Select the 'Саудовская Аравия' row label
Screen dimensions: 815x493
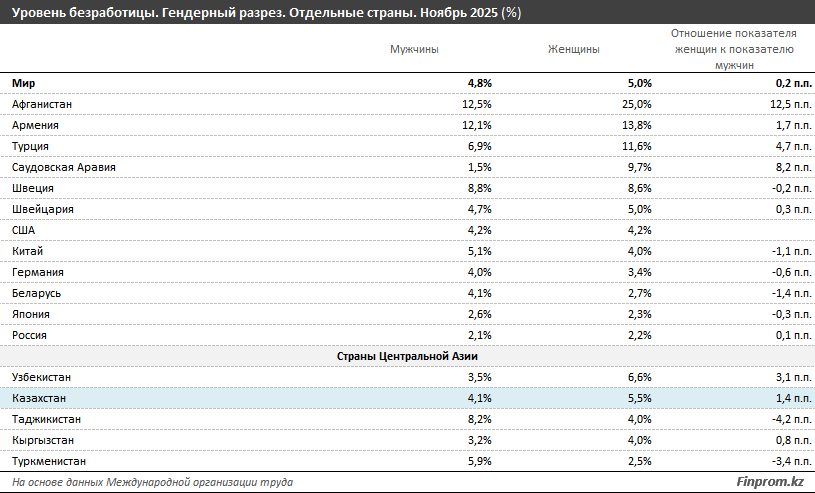(x=64, y=167)
